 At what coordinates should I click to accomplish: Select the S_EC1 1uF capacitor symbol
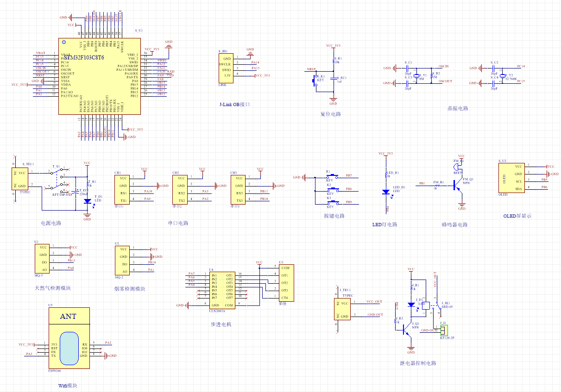tap(333, 79)
